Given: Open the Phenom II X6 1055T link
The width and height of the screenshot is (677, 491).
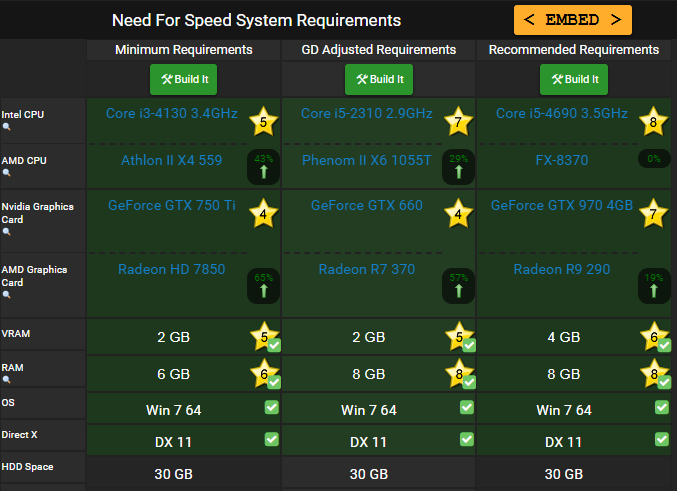Looking at the screenshot, I should pos(367,160).
